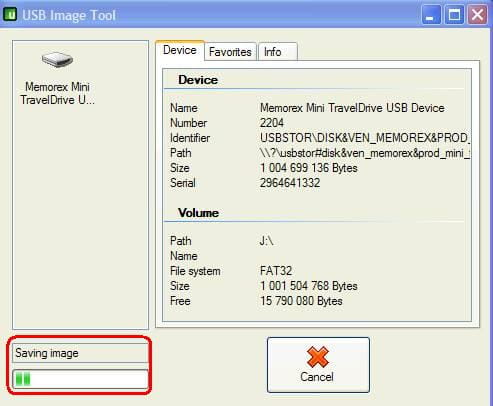Click the USBSTOR identifier value
493x406 pixels.
point(365,138)
